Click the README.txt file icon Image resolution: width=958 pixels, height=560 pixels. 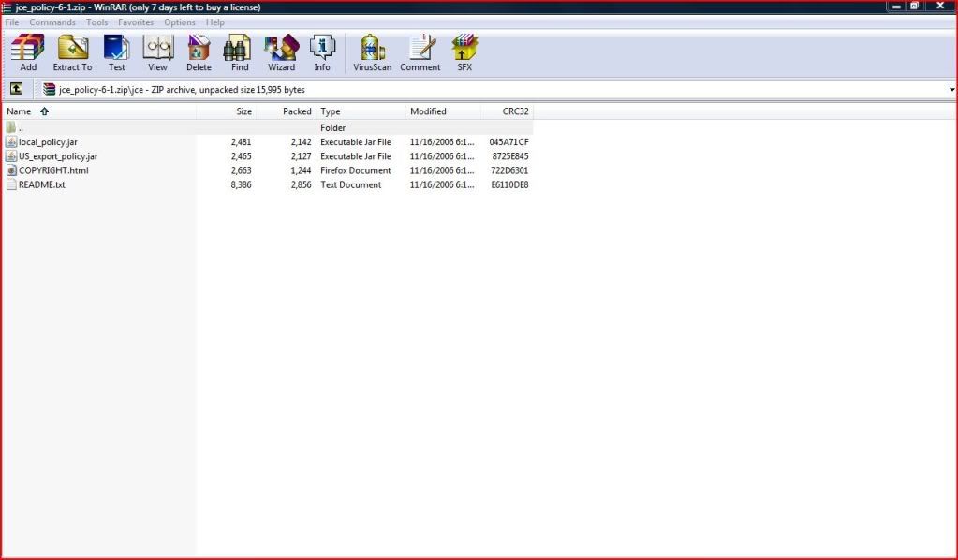pyautogui.click(x=11, y=184)
